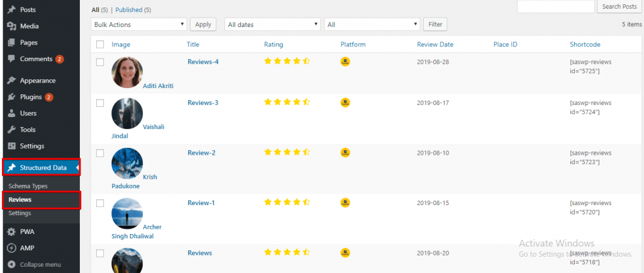Open Schema Types submenu item
644x273 pixels.
pos(28,186)
